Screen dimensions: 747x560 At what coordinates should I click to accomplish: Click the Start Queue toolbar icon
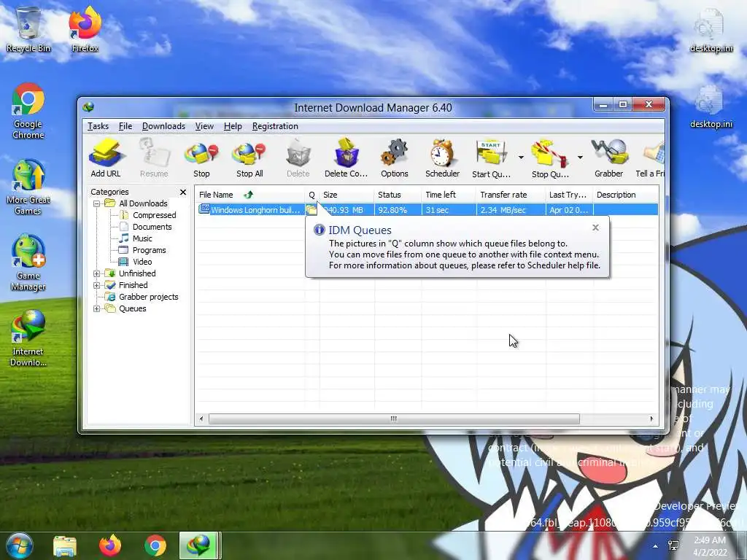coord(491,158)
